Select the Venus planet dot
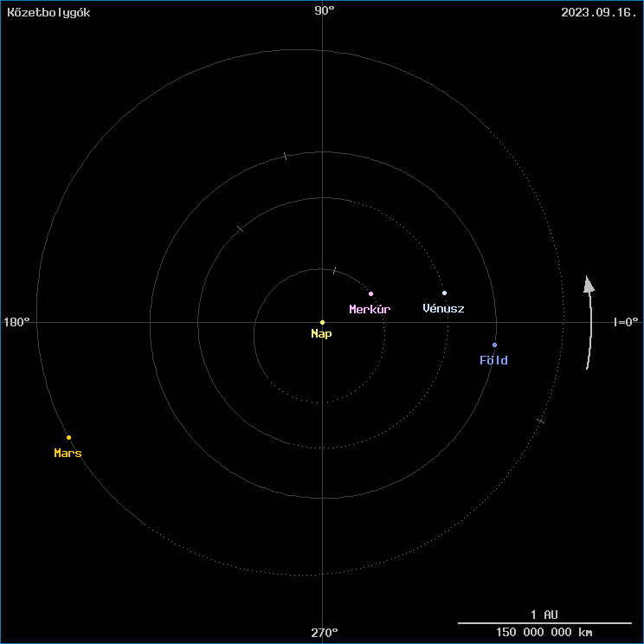This screenshot has height=644, width=644. tap(444, 293)
